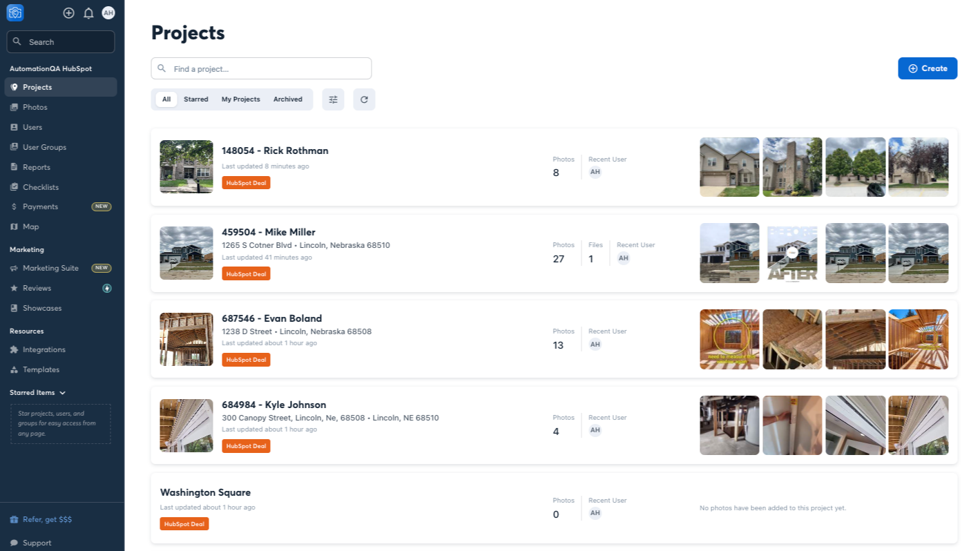Open Integrations from the sidebar

[x=44, y=349]
